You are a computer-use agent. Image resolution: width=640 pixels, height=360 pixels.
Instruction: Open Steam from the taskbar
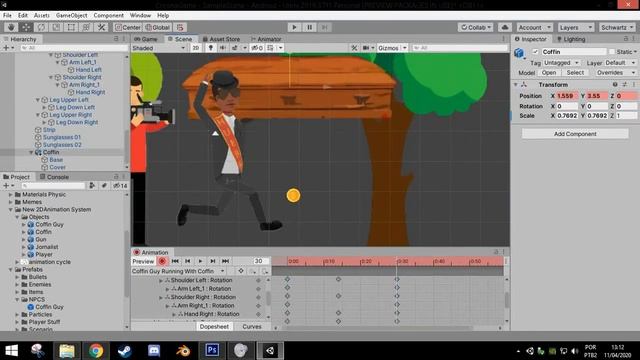click(x=124, y=350)
